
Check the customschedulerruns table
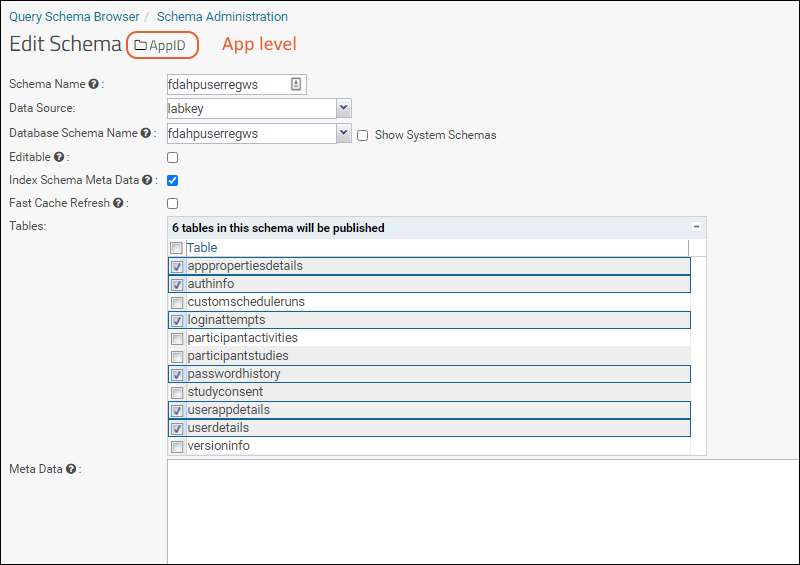pyautogui.click(x=177, y=302)
